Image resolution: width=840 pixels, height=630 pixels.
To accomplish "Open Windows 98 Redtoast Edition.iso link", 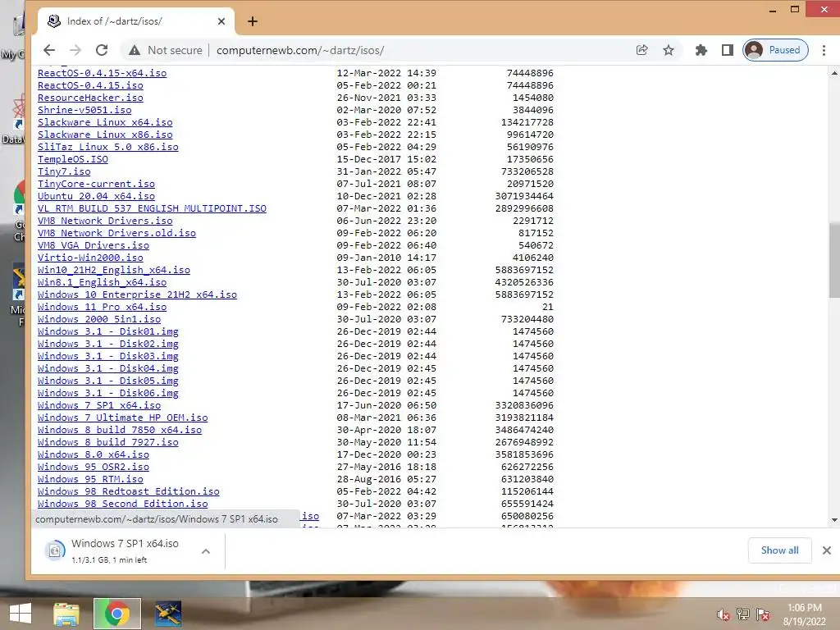I will [129, 492].
